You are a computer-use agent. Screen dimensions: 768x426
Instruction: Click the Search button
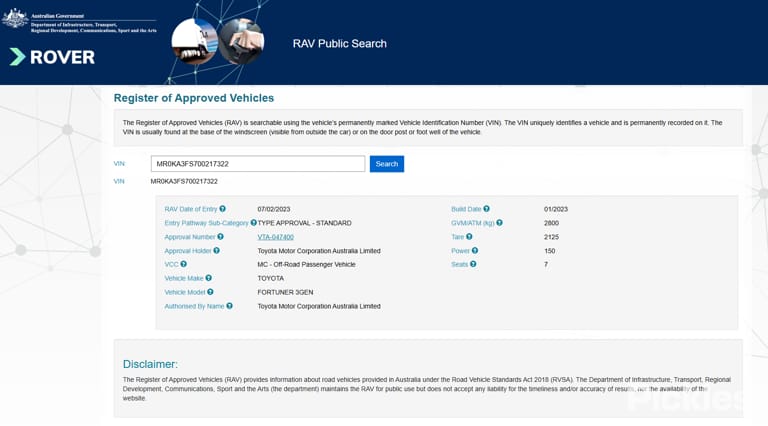tap(386, 164)
